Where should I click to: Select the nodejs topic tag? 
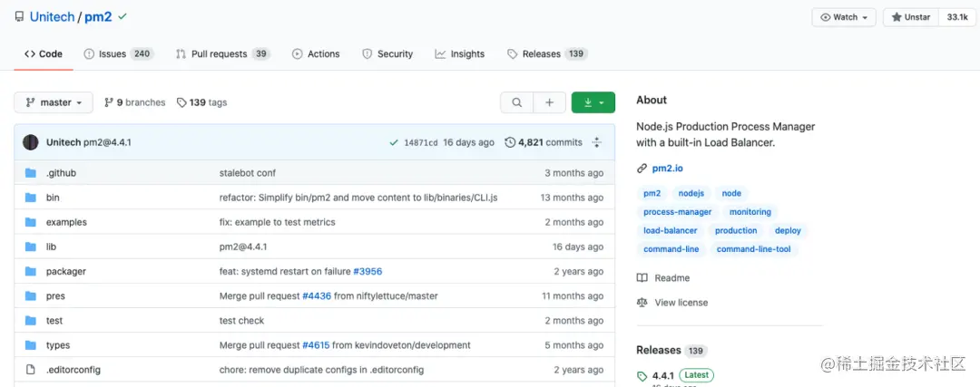tap(691, 194)
